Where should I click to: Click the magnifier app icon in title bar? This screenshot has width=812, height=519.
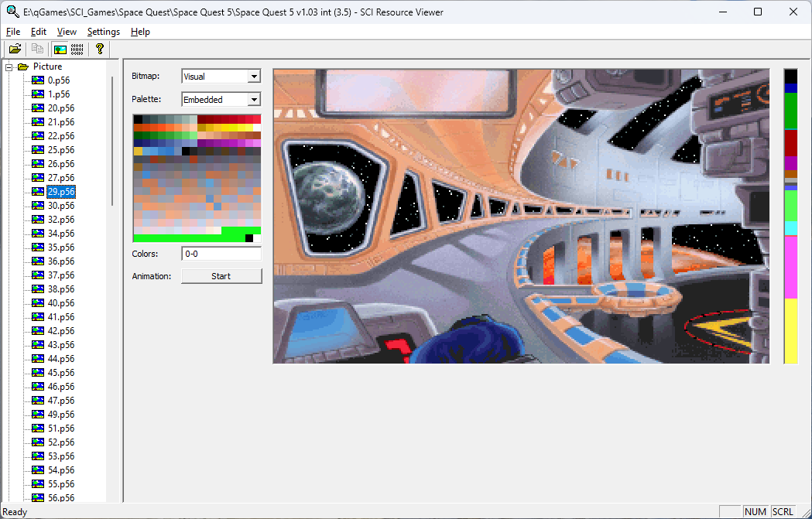coord(12,12)
